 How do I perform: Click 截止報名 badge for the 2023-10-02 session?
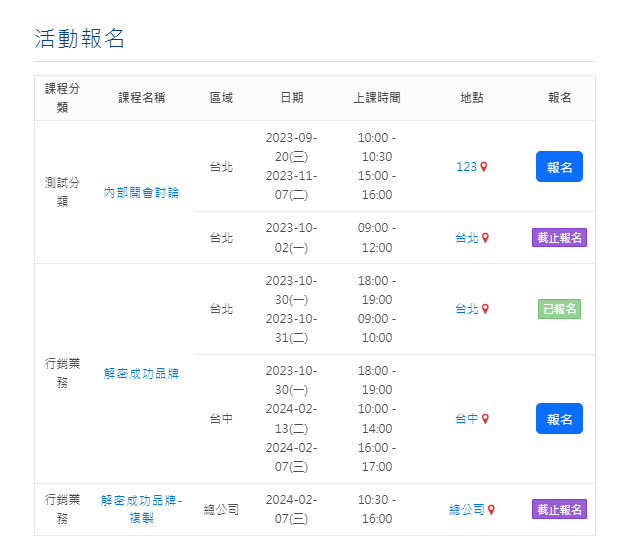click(559, 238)
